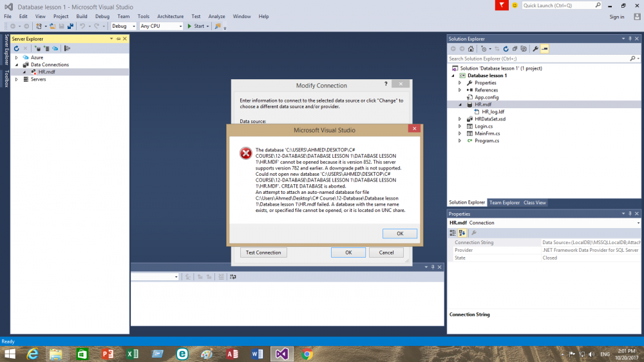
Task: Click Pending Changes Filter icon in Solution Explorer
Action: pos(484,49)
